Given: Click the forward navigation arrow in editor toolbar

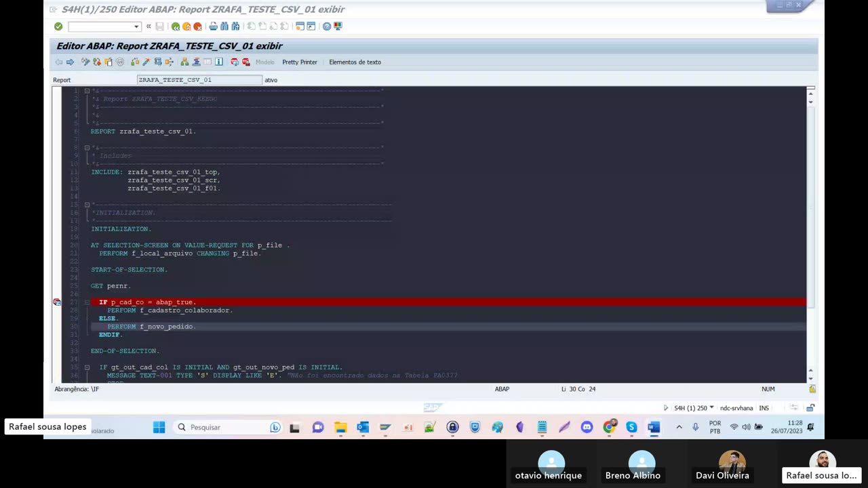Looking at the screenshot, I should coord(70,62).
